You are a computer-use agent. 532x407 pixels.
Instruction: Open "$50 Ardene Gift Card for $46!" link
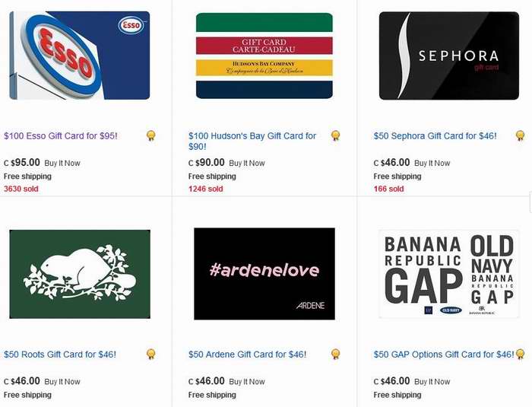tap(247, 355)
